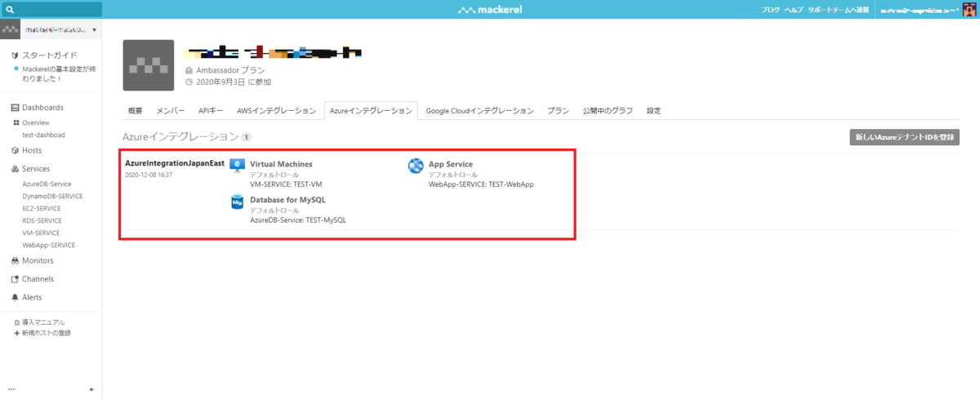Open the EC2-SERVICE sidebar item
The height and width of the screenshot is (399, 980).
(x=42, y=208)
